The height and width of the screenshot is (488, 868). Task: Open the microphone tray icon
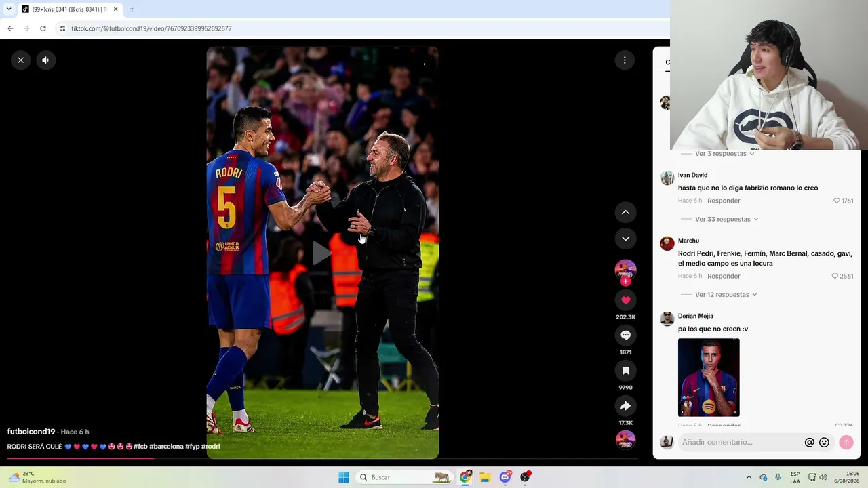click(x=778, y=477)
